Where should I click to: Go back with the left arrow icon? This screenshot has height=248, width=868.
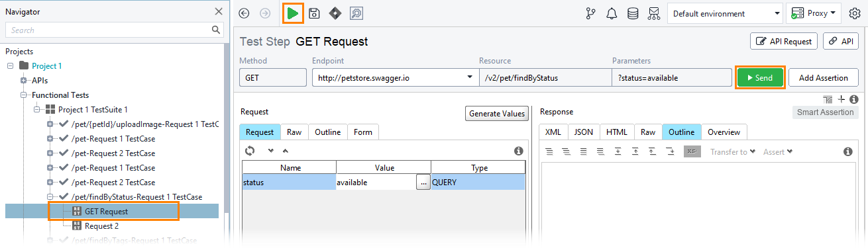tap(244, 13)
